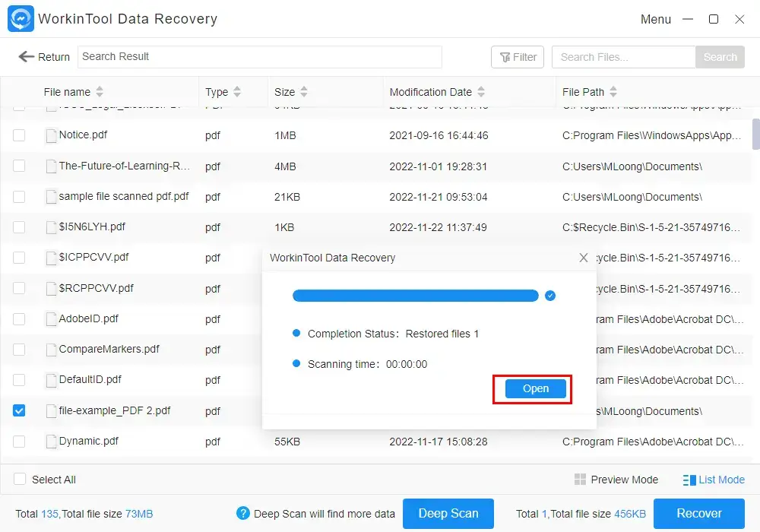
Task: Click the 21KB size cell
Action: tap(287, 197)
